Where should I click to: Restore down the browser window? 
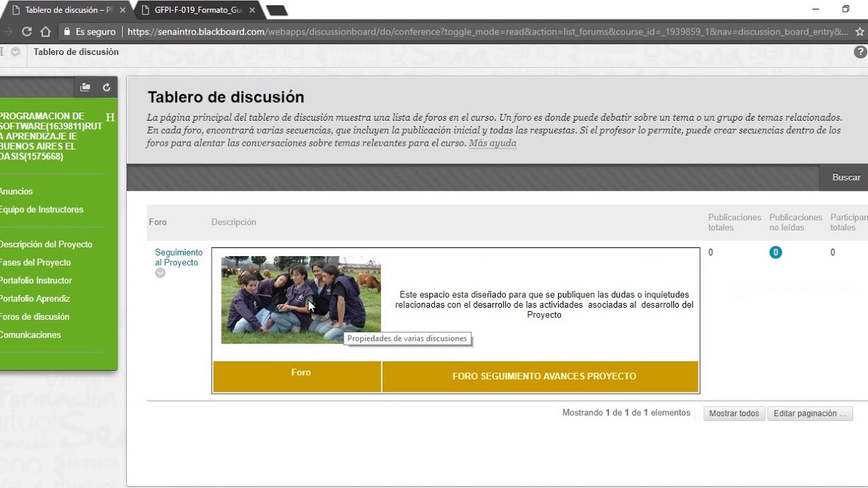(846, 9)
